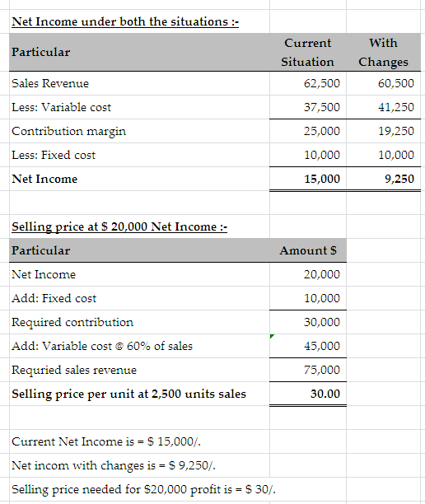Select Sales Revenue with changes value 60,500

coord(395,83)
